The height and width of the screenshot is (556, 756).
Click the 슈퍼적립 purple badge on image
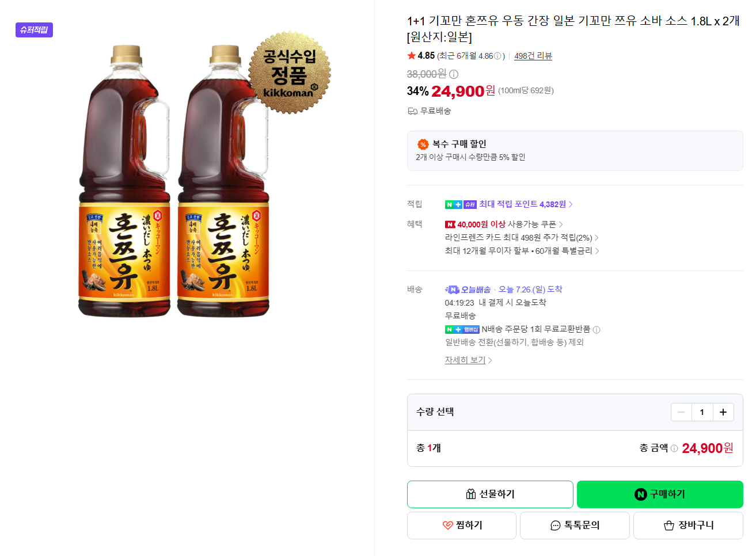coord(34,30)
